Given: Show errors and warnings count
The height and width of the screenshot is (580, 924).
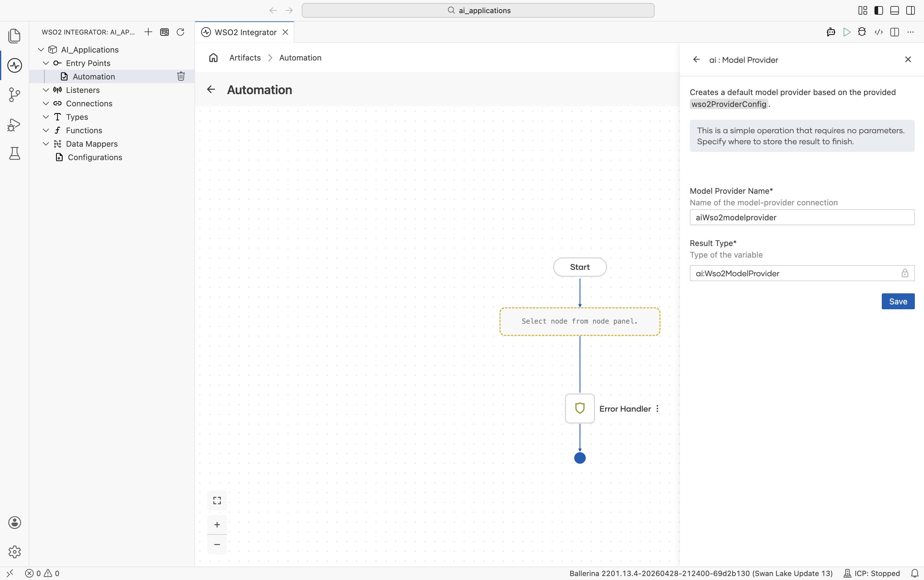Looking at the screenshot, I should [42, 573].
